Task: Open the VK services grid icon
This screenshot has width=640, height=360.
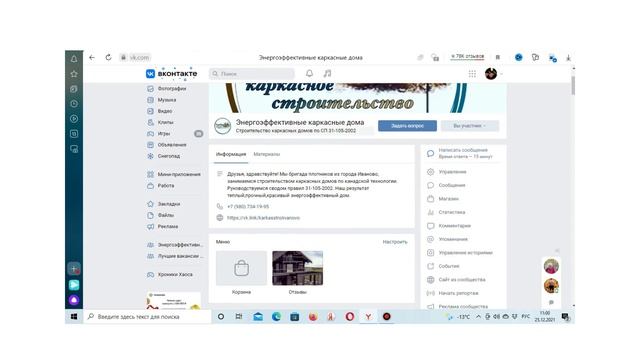Action: [472, 74]
